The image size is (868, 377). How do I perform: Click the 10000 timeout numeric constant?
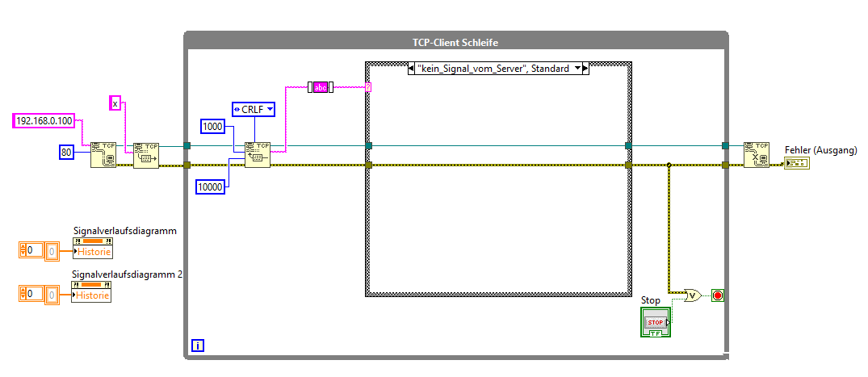211,187
